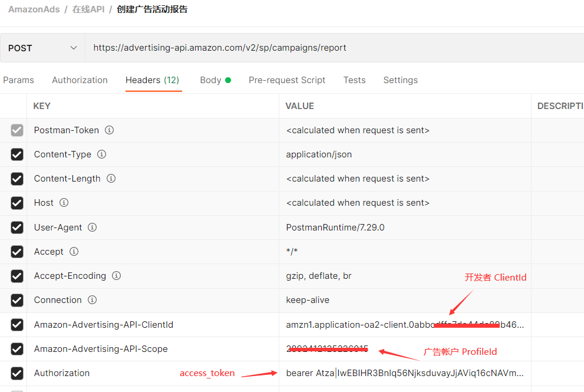Click the keep-alive value cell
The height and width of the screenshot is (392, 584).
(405, 300)
